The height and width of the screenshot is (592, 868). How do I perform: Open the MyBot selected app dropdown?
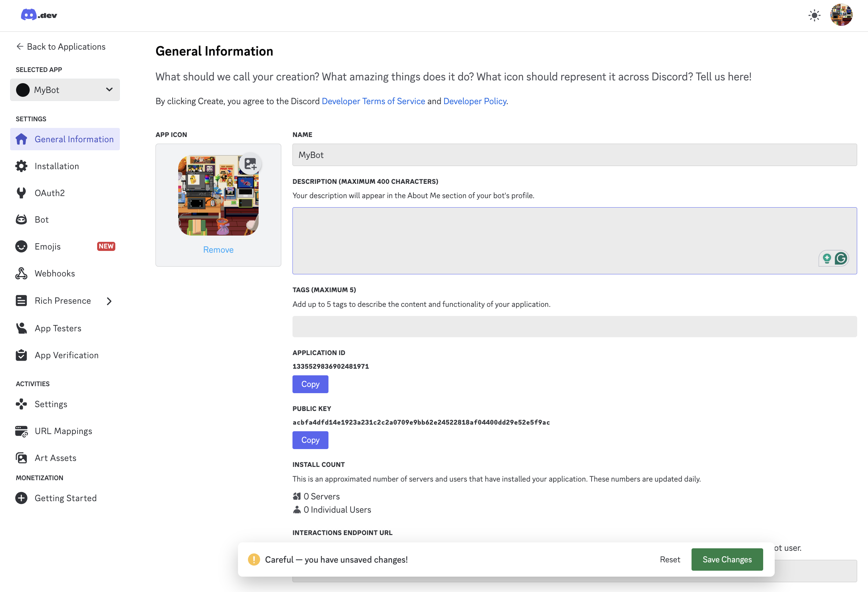pyautogui.click(x=65, y=90)
